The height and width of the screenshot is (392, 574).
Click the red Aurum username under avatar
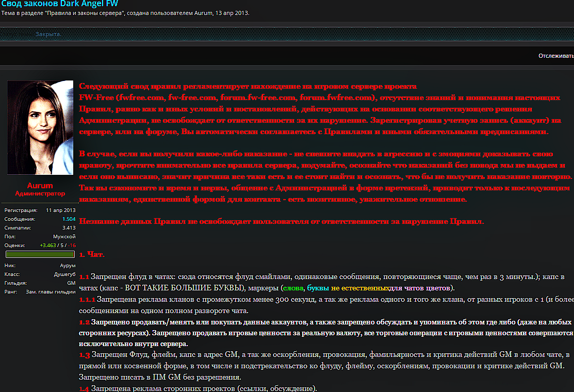click(40, 186)
